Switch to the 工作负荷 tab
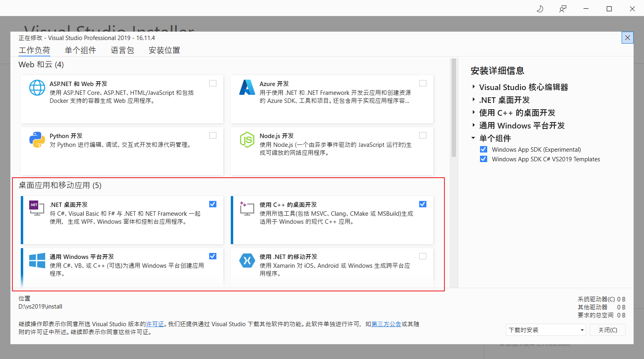The height and width of the screenshot is (359, 644). (x=34, y=50)
